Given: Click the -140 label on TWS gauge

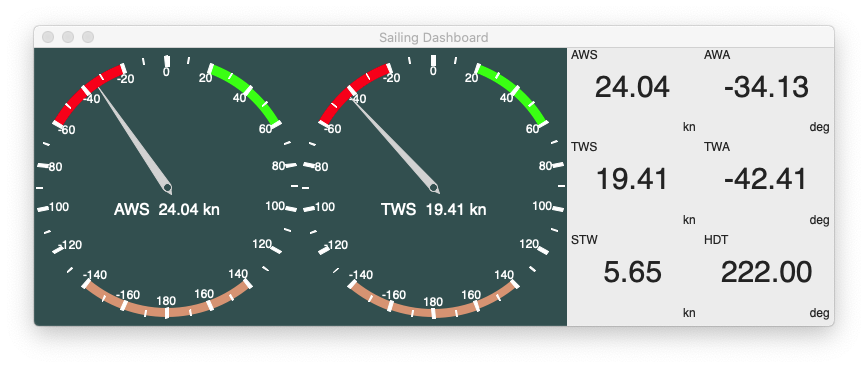Looking at the screenshot, I should (x=361, y=274).
